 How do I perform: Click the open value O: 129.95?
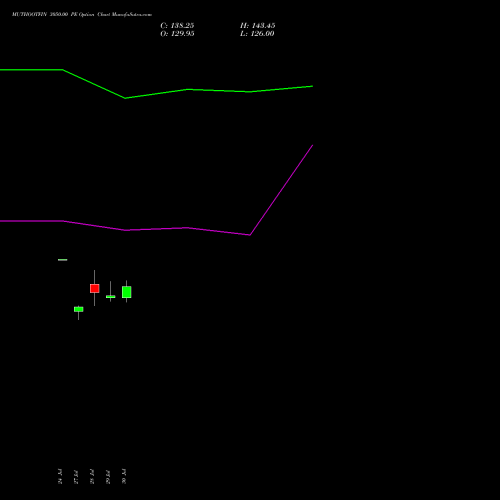click(x=177, y=34)
